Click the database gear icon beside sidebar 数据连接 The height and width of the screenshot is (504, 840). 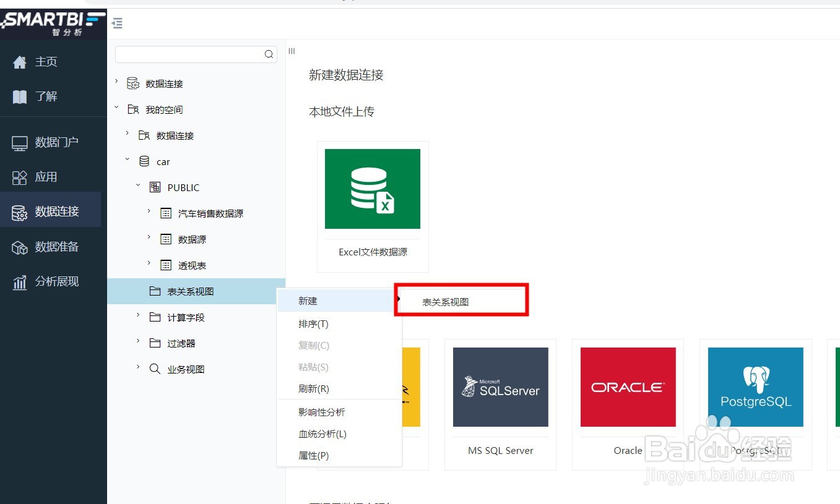[x=20, y=213]
